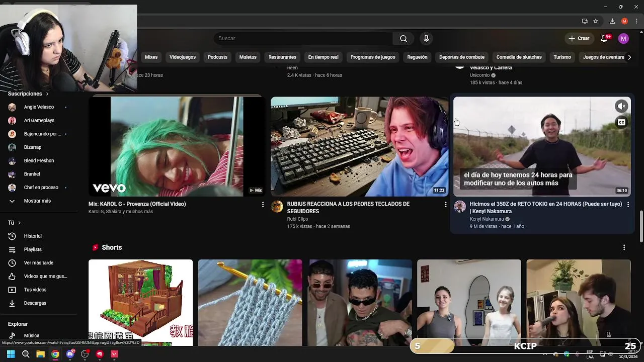Expand the Suscripciones section header

(x=28, y=94)
